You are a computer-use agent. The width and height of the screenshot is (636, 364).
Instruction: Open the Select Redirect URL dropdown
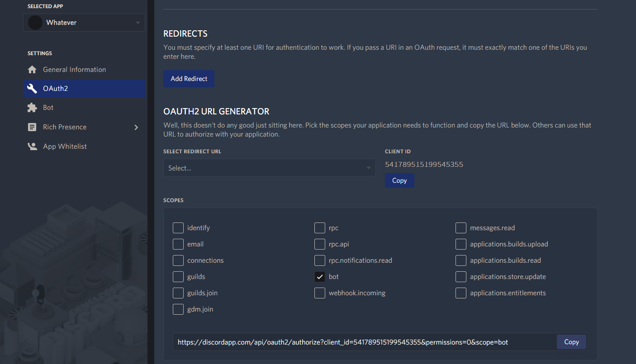(269, 168)
